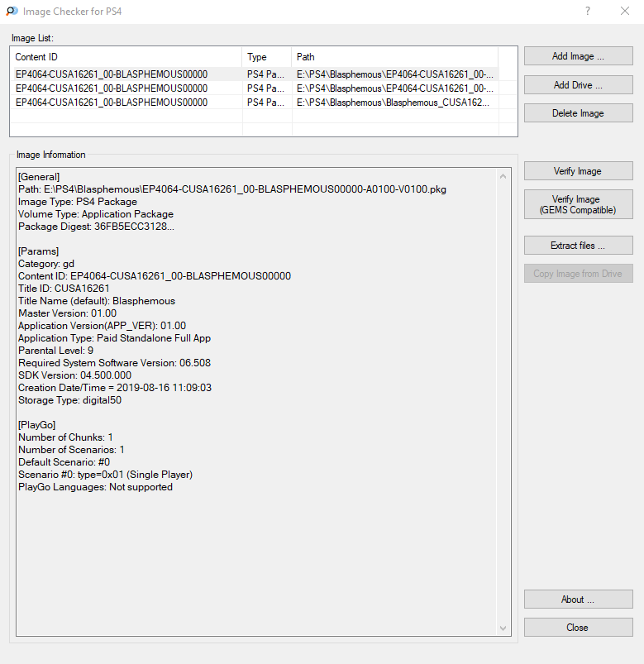Image resolution: width=644 pixels, height=664 pixels.
Task: Click the Add Image button
Action: pos(579,56)
